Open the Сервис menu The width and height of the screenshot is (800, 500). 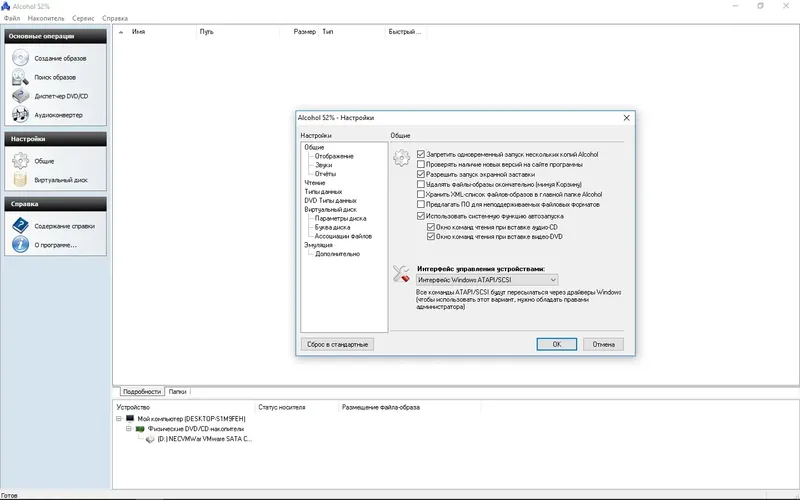click(83, 18)
